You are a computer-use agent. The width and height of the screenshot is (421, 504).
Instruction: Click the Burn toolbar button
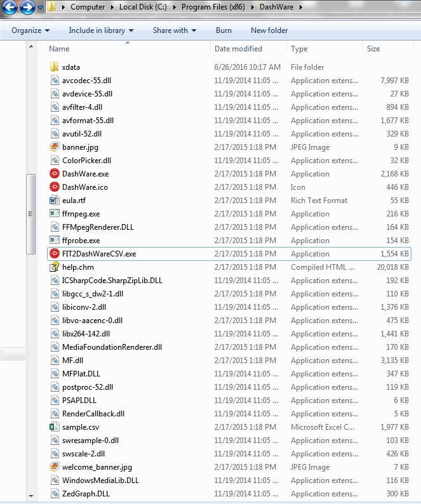point(224,30)
